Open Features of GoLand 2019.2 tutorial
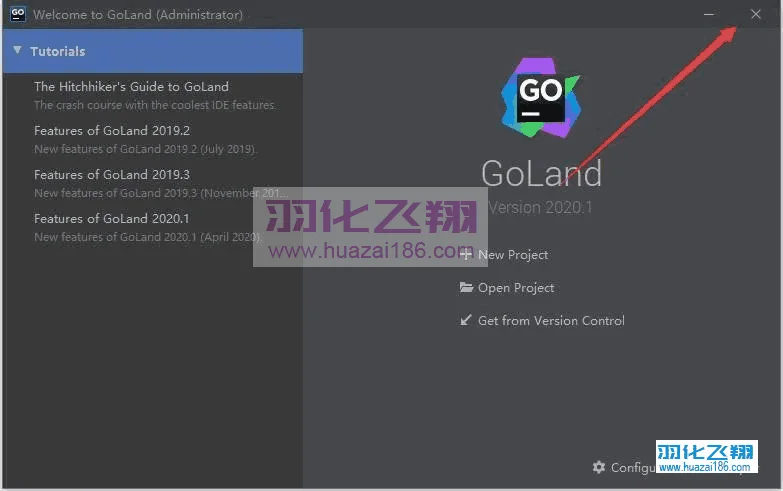This screenshot has width=783, height=491. pyautogui.click(x=112, y=130)
